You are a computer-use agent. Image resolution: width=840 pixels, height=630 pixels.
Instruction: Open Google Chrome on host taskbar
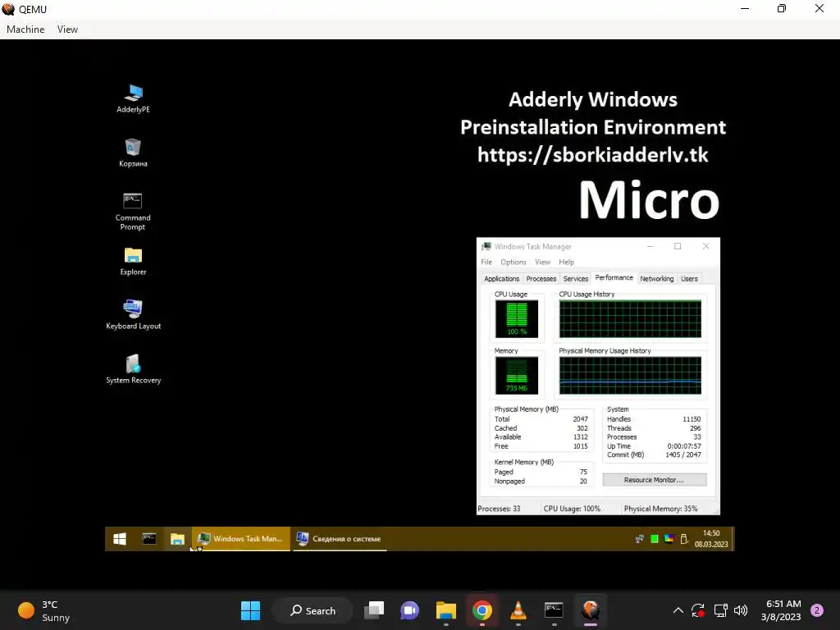coord(482,610)
